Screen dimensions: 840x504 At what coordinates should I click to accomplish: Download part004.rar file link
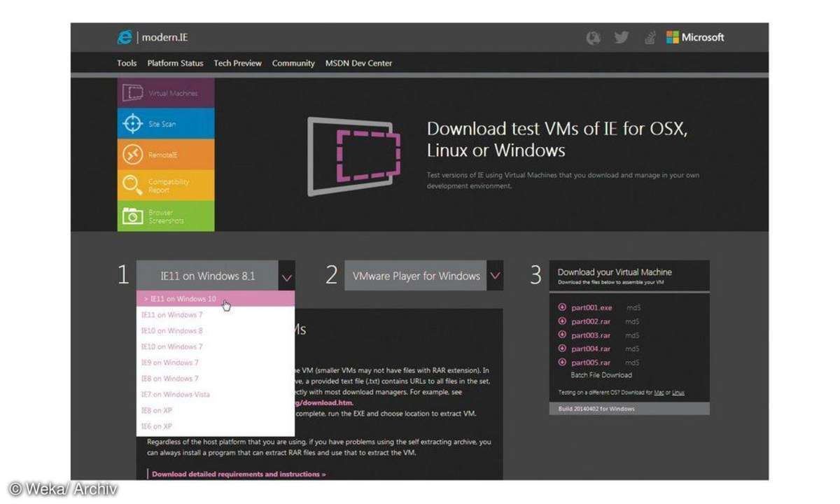pyautogui.click(x=591, y=349)
